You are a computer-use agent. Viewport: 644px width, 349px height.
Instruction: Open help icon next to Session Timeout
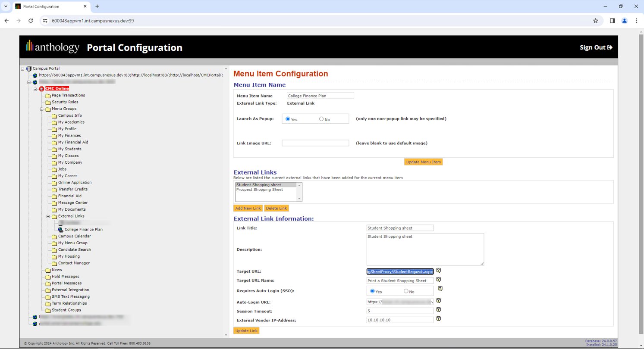(x=439, y=310)
